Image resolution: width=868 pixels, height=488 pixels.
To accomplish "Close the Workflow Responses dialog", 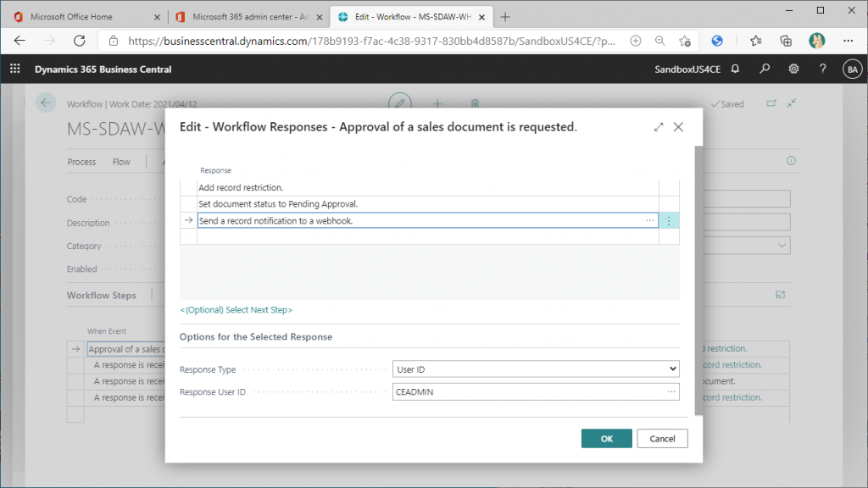I will tap(678, 127).
